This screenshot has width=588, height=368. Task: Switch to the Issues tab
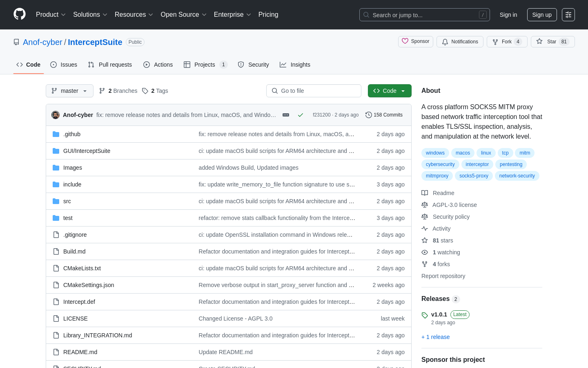(x=64, y=65)
